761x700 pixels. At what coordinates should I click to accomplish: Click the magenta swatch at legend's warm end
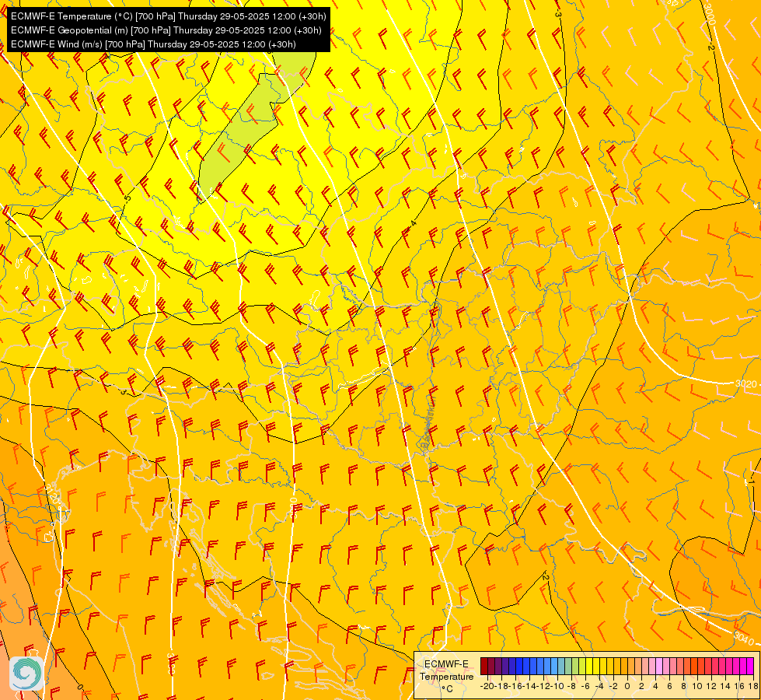click(750, 667)
